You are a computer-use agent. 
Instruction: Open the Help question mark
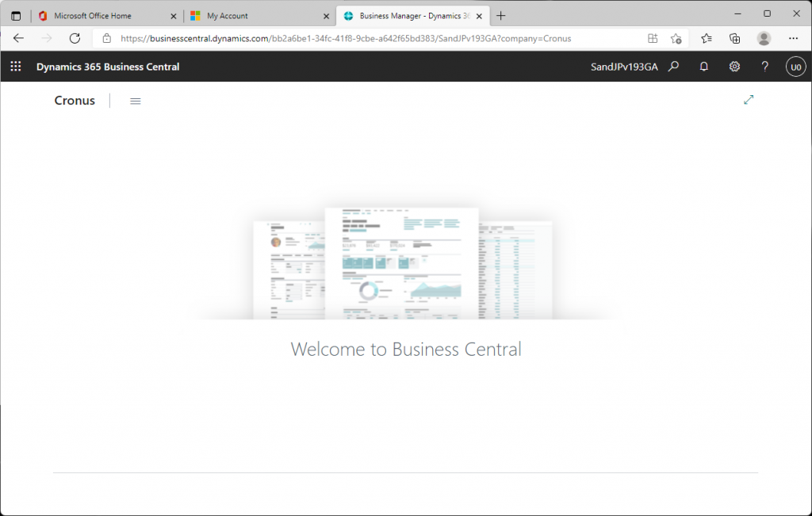click(x=765, y=67)
